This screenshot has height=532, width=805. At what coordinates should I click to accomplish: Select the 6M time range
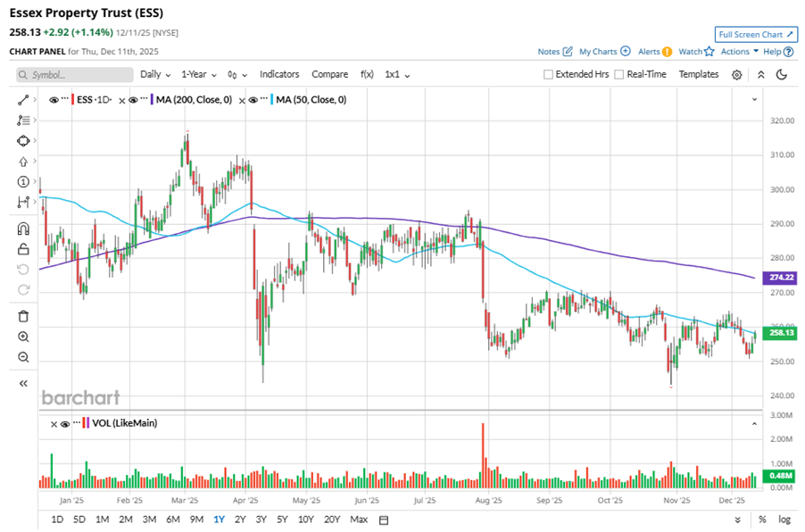point(172,520)
